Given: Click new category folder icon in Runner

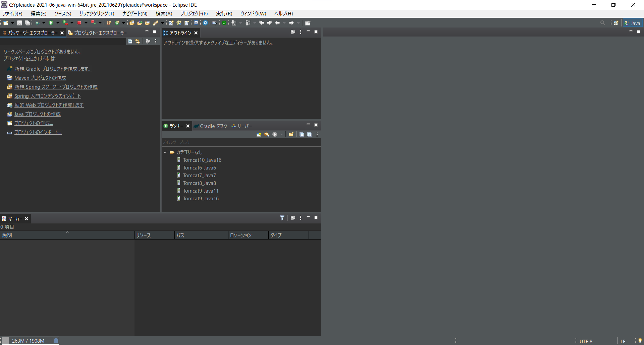Looking at the screenshot, I should (291, 134).
